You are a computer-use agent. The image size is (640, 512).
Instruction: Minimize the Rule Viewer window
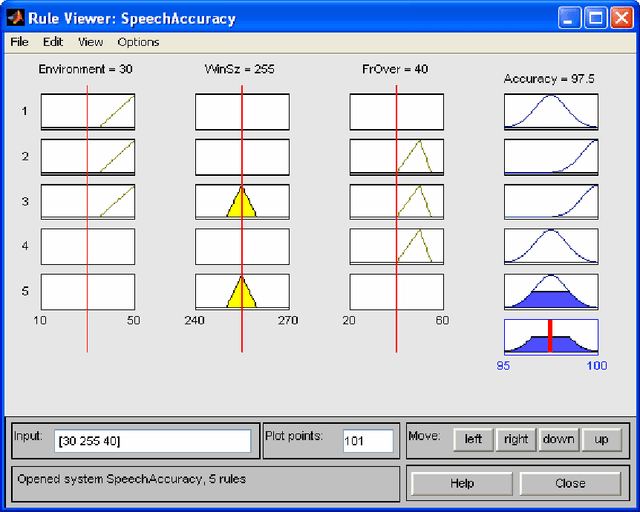[569, 18]
